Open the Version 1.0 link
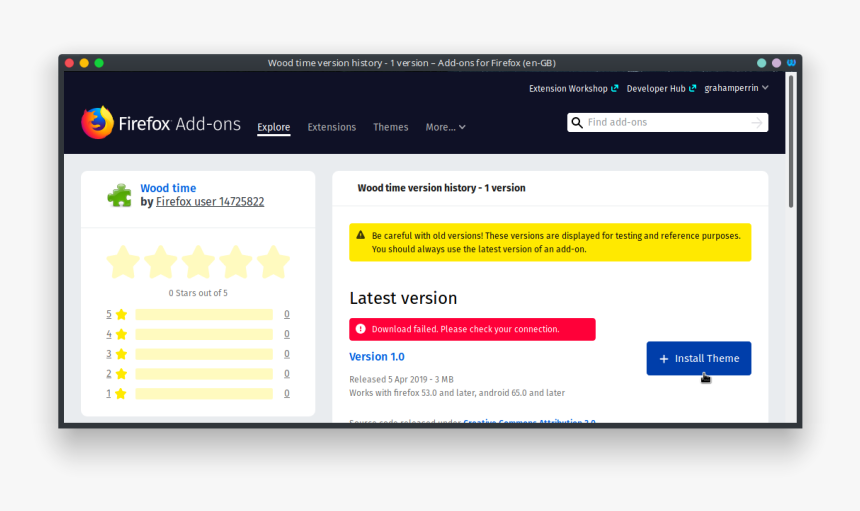Screen dimensions: 860x511 (377, 356)
